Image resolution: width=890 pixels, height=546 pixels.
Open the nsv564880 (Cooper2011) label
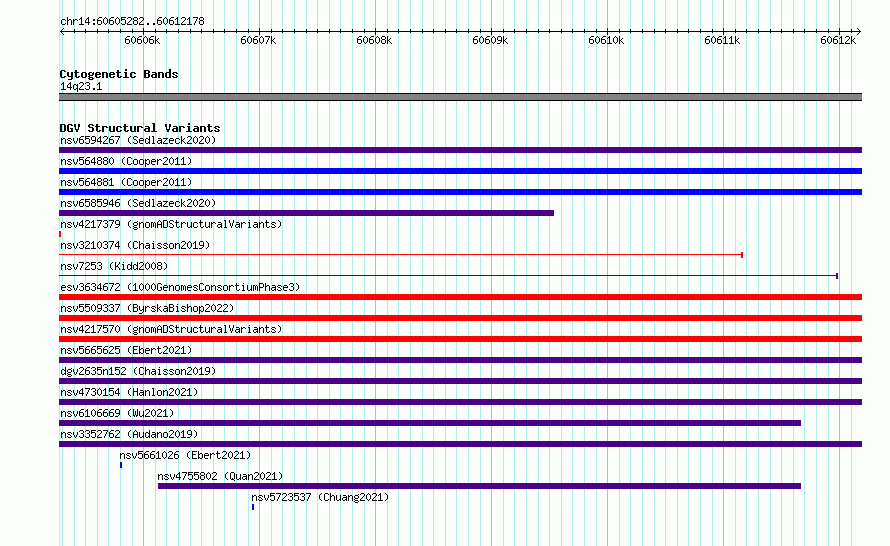[126, 161]
